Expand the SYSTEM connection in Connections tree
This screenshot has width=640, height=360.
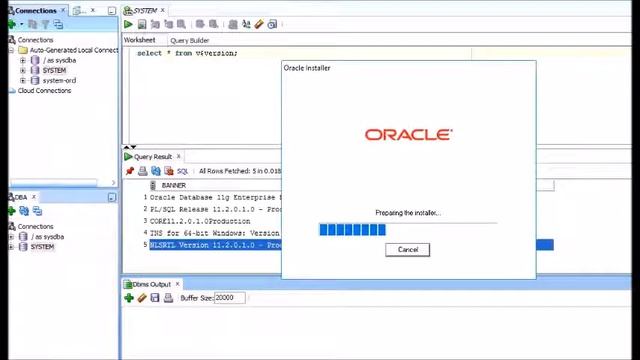click(x=23, y=71)
